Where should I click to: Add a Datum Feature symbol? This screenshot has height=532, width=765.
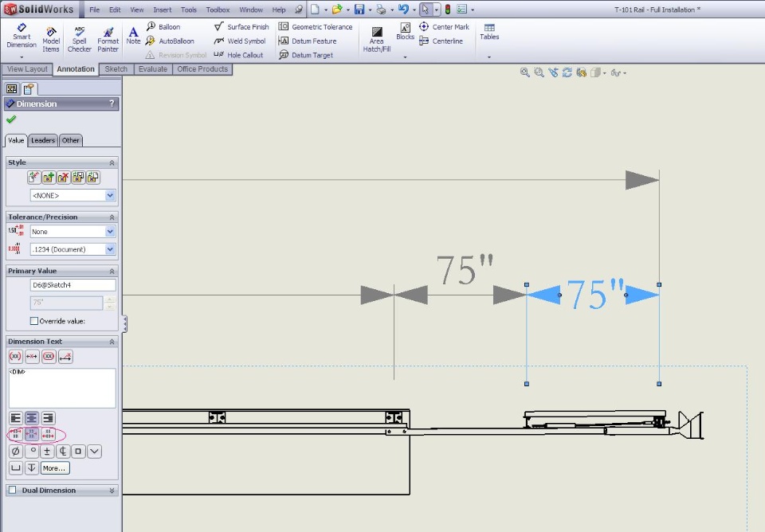click(x=308, y=41)
